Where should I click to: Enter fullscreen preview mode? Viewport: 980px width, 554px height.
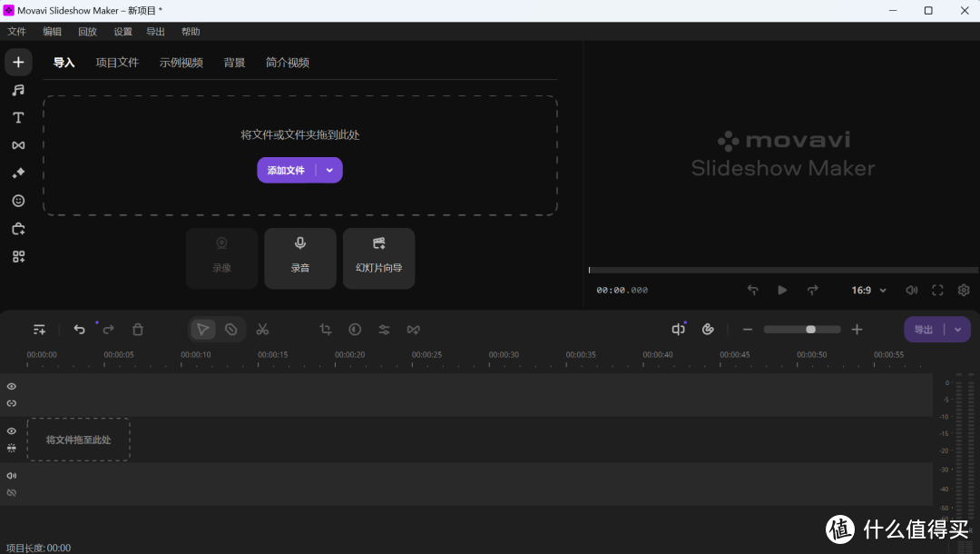tap(937, 290)
